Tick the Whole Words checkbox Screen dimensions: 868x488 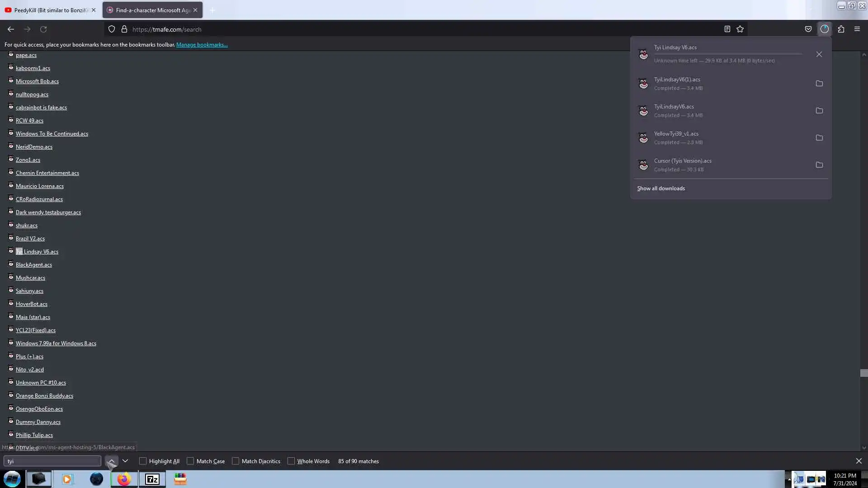coord(291,461)
